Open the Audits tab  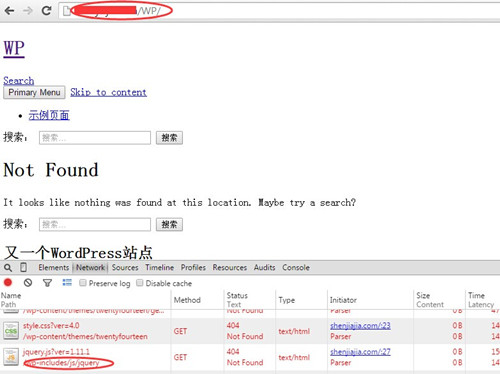pos(265,268)
